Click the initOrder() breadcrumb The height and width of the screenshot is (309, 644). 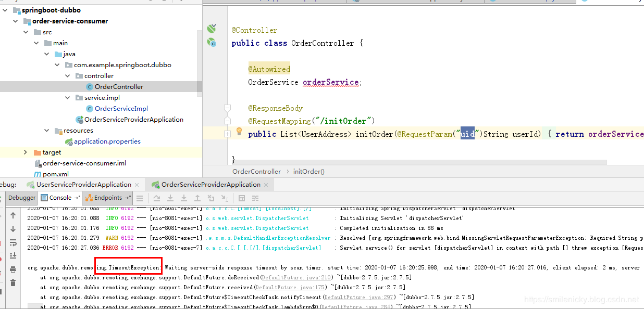(x=309, y=171)
